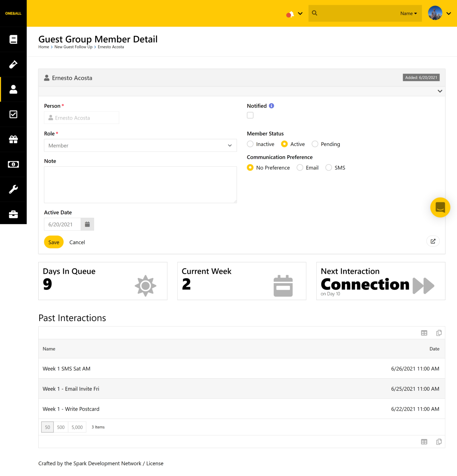Open the ONE&ALL home logo
The image size is (457, 476).
[13, 13]
